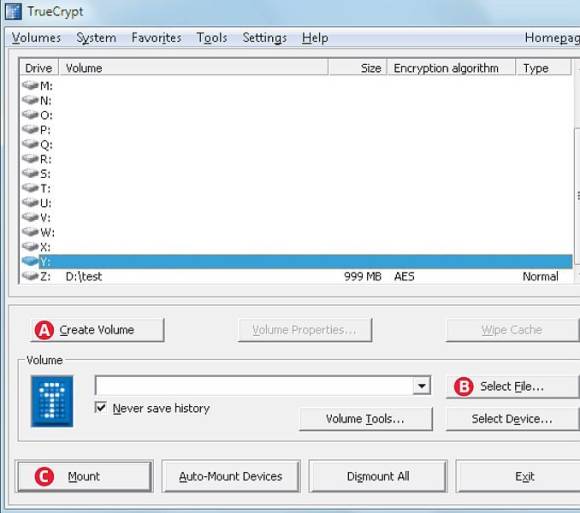This screenshot has width=580, height=513.
Task: Click the Mount button
Action: click(85, 476)
